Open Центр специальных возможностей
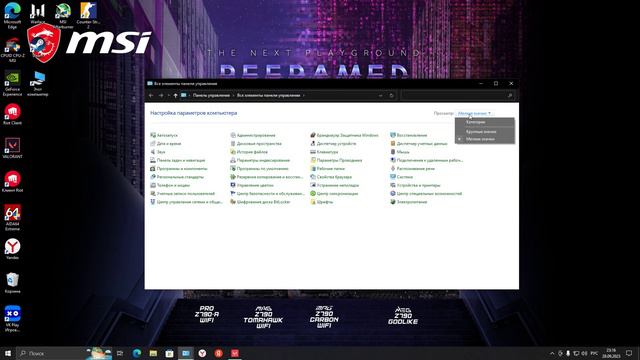640x360 pixels. coord(426,193)
